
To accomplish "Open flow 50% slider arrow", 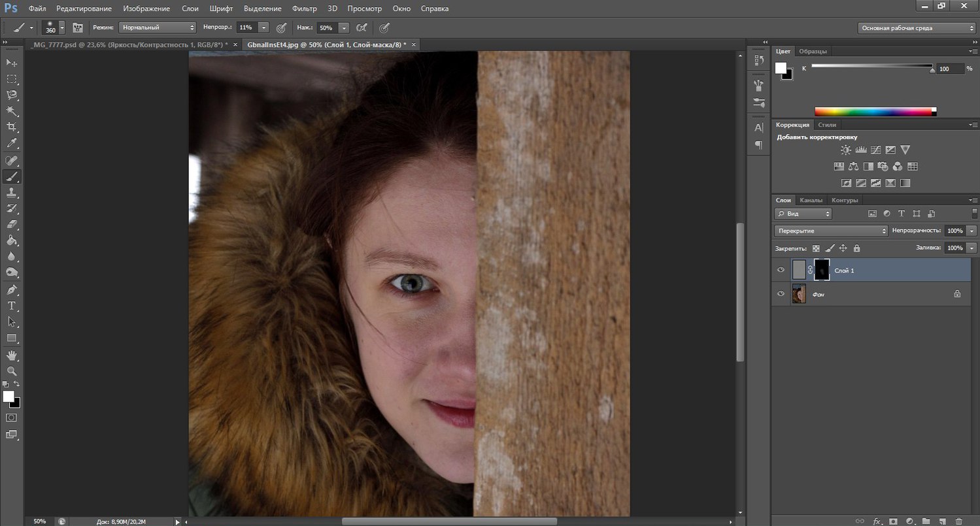I will point(344,28).
